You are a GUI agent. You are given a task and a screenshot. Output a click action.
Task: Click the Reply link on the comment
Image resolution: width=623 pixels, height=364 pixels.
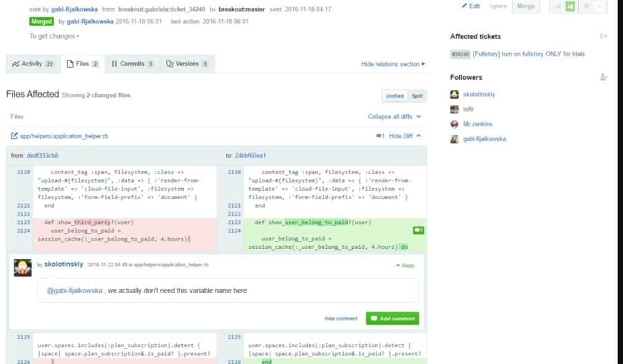(405, 266)
